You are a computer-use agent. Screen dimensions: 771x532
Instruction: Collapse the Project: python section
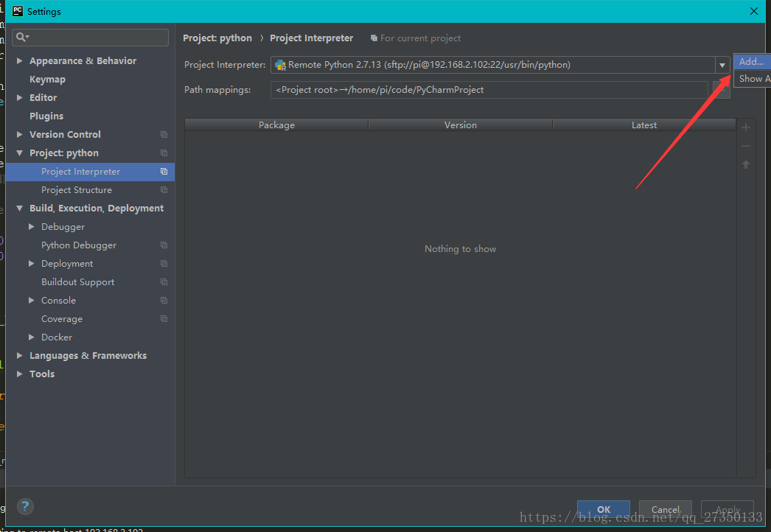pos(20,153)
